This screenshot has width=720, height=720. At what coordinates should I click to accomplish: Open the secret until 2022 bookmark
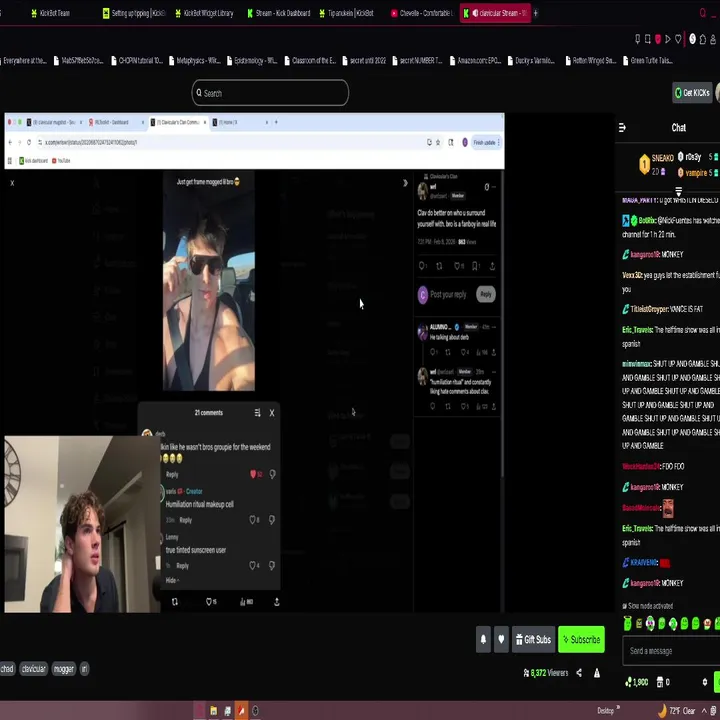[x=364, y=61]
